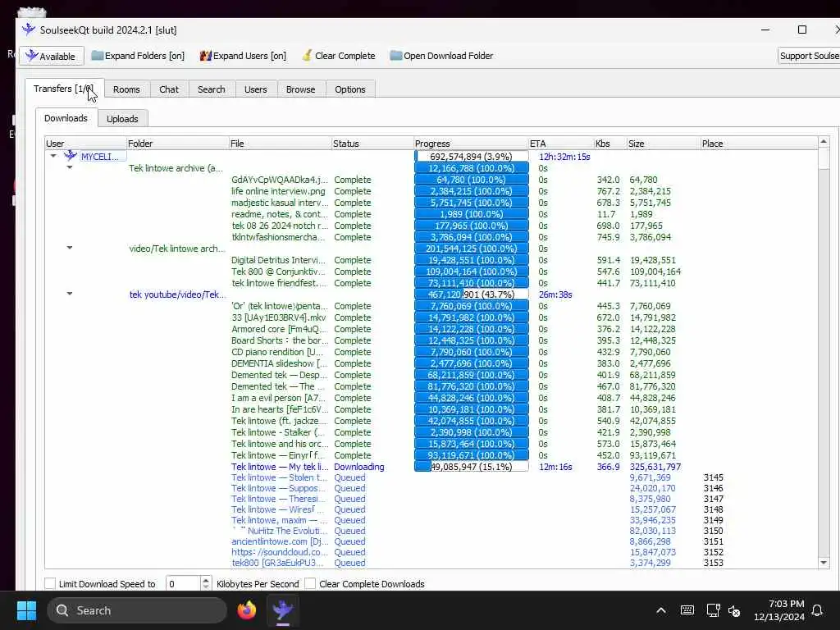Click the Open Download Folder icon
The height and width of the screenshot is (630, 840).
[396, 55]
